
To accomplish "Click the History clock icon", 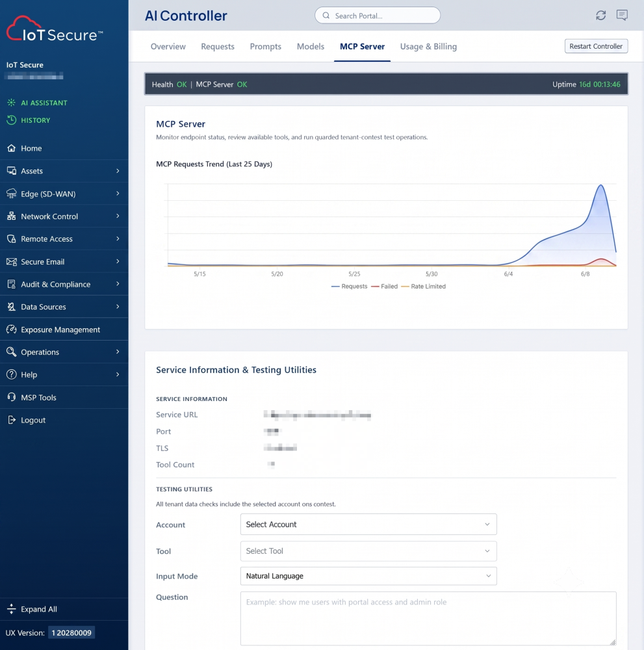I will (x=12, y=120).
